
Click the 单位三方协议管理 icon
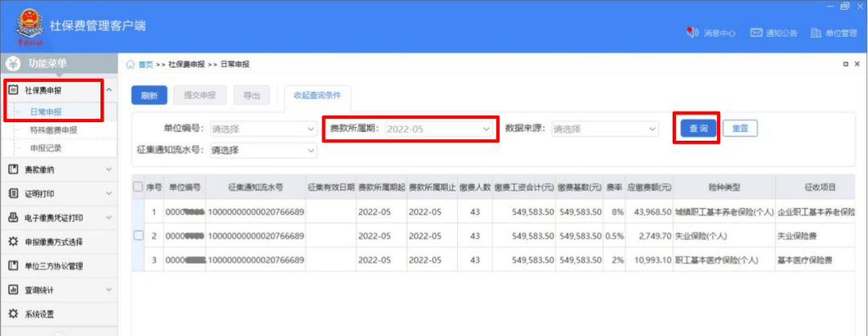coord(14,266)
